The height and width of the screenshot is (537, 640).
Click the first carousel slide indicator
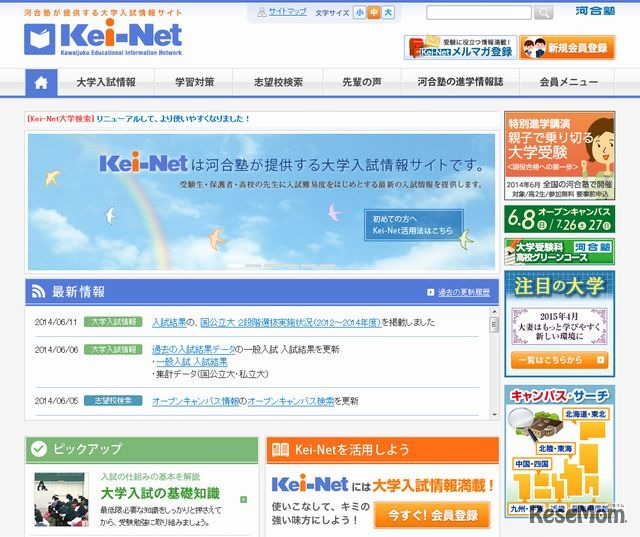coord(235,266)
